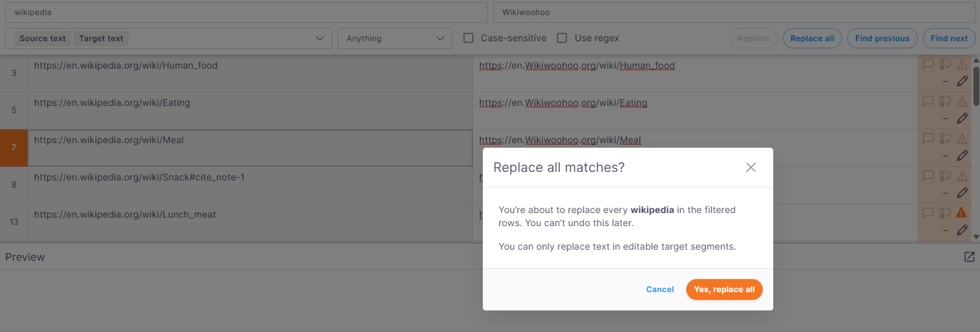
Task: Click source text ending with wiki/Eating
Action: coord(112,103)
